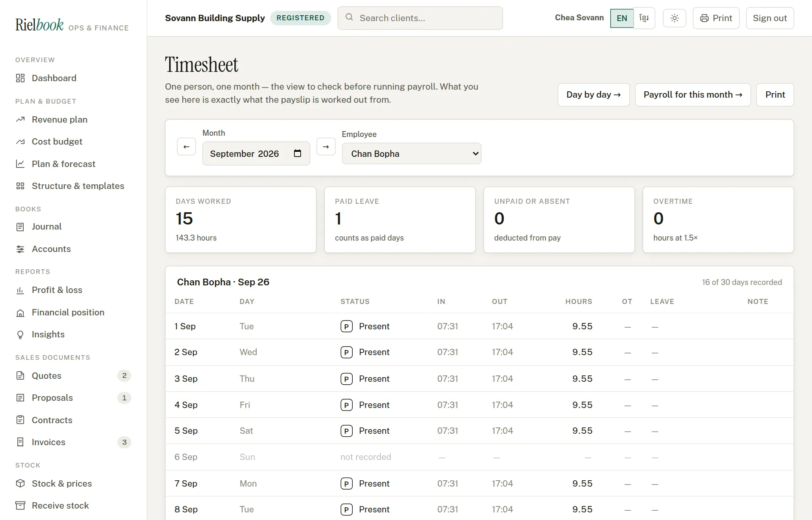812x520 pixels.
Task: Click the 'not recorded' status for 6 Sep
Action: click(366, 457)
